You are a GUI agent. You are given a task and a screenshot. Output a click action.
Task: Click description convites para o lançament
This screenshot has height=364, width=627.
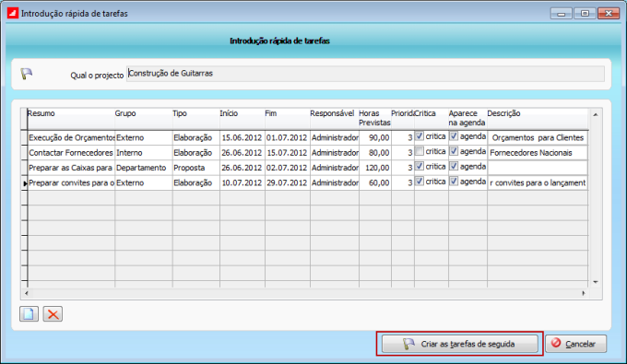(x=538, y=183)
